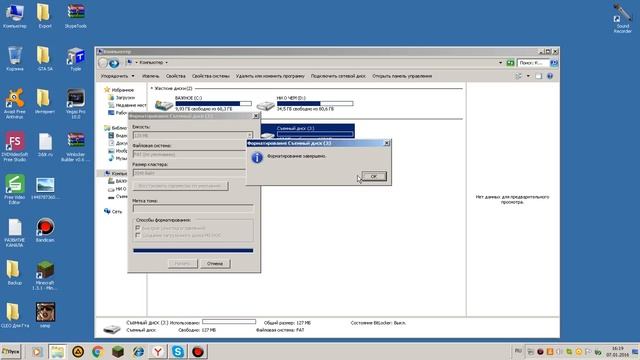Click the Компьютер desktop icon
Screen dimensions: 640x360
tap(15, 16)
